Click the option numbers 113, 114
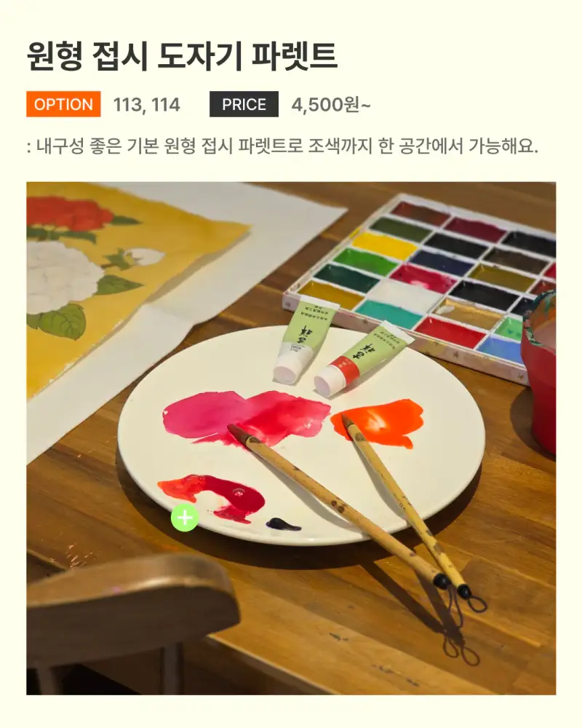The height and width of the screenshot is (728, 582). (x=147, y=104)
